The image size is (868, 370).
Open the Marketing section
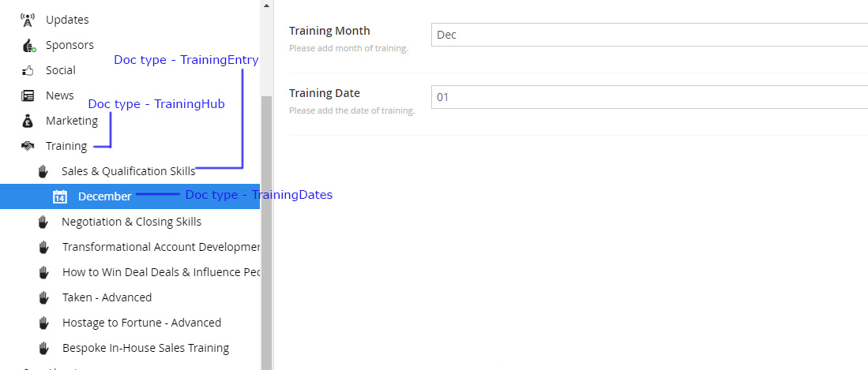tap(72, 121)
